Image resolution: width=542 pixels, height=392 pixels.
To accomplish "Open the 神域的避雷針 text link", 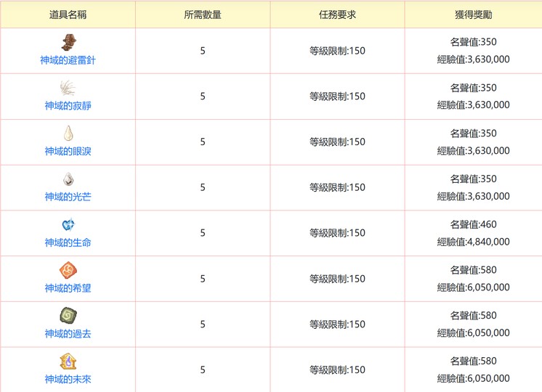I will coord(68,60).
